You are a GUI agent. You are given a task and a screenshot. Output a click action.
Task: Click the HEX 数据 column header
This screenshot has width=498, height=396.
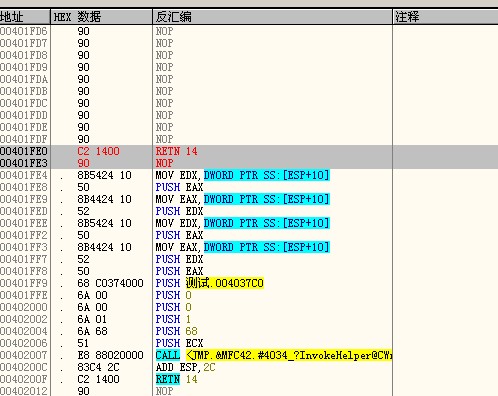[x=101, y=17]
